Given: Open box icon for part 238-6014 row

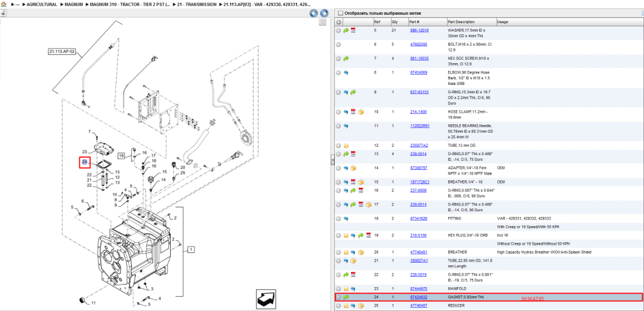Looking at the screenshot, I should [x=368, y=205].
